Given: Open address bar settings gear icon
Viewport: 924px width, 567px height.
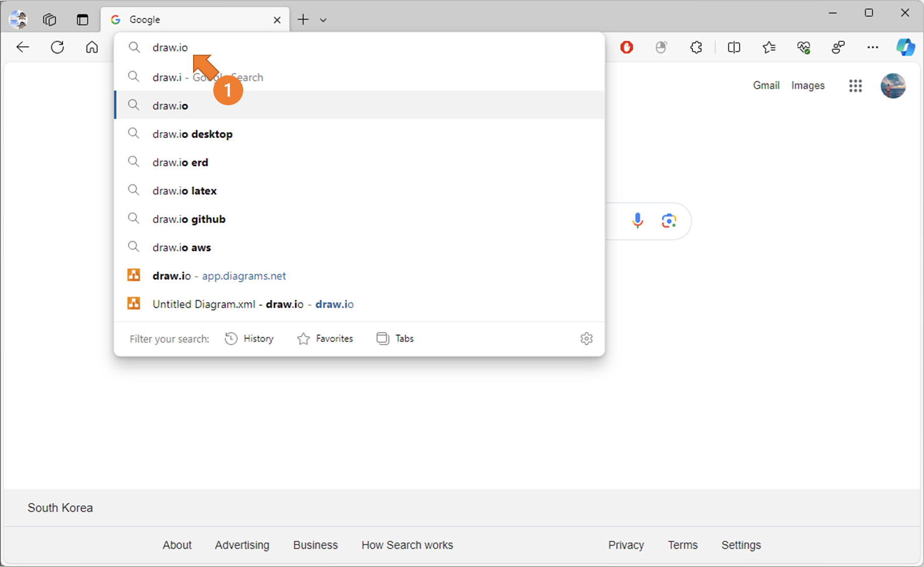Looking at the screenshot, I should [x=586, y=338].
